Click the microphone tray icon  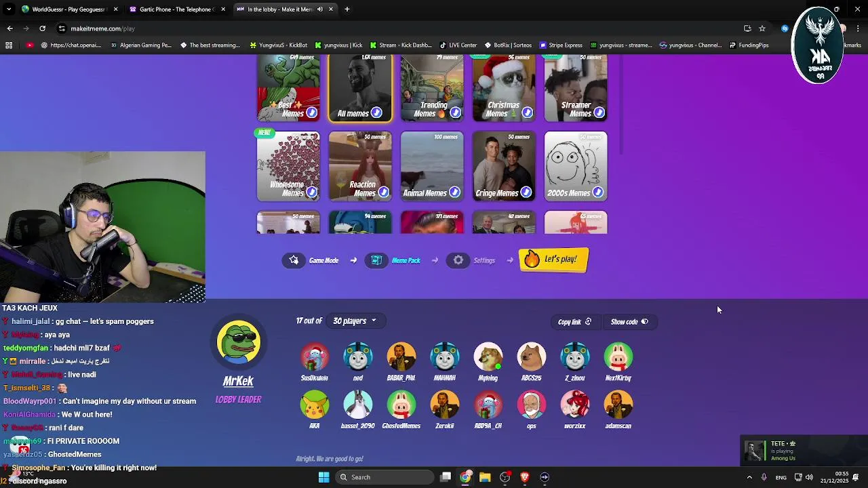(x=764, y=477)
